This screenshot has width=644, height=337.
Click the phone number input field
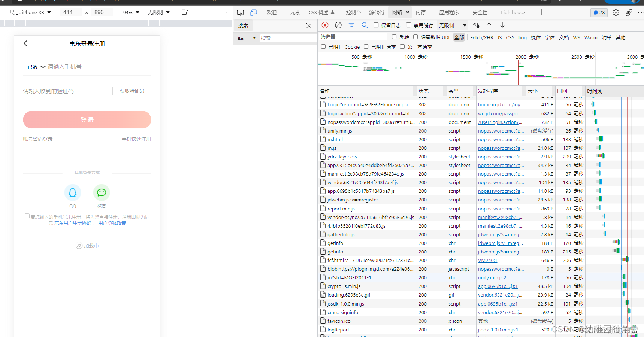pos(99,67)
